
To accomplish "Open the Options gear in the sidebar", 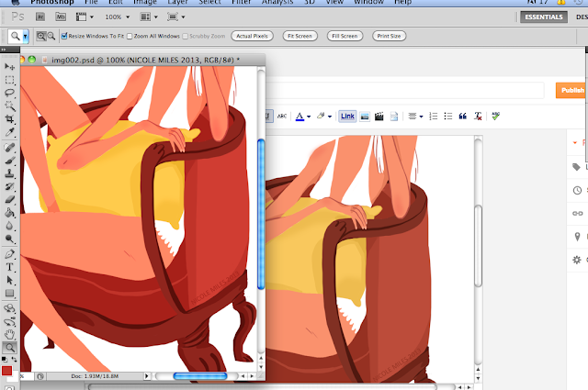I will tap(577, 260).
